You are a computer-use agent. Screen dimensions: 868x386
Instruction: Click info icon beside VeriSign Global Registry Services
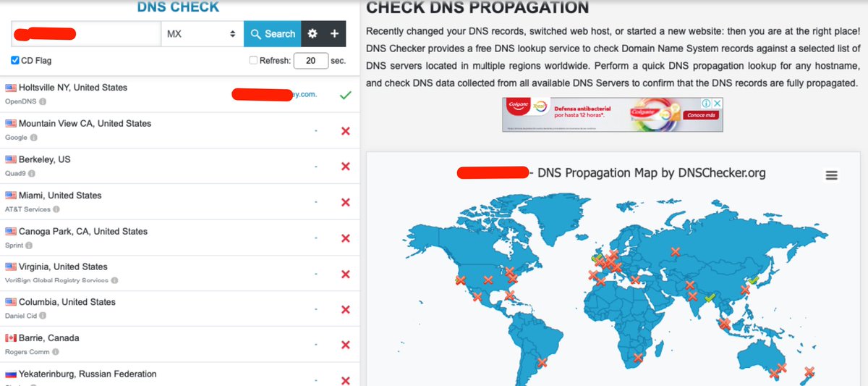[x=114, y=280]
